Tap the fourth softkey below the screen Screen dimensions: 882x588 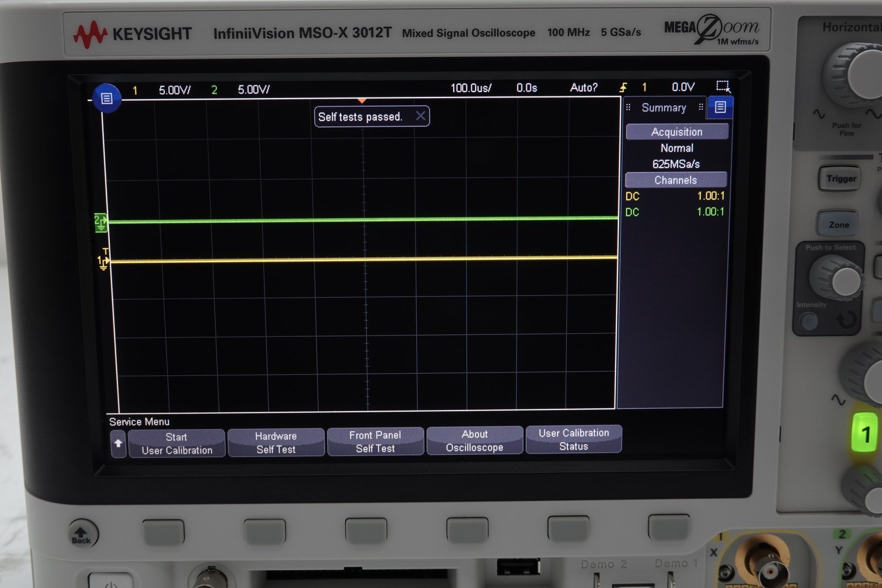(x=467, y=529)
